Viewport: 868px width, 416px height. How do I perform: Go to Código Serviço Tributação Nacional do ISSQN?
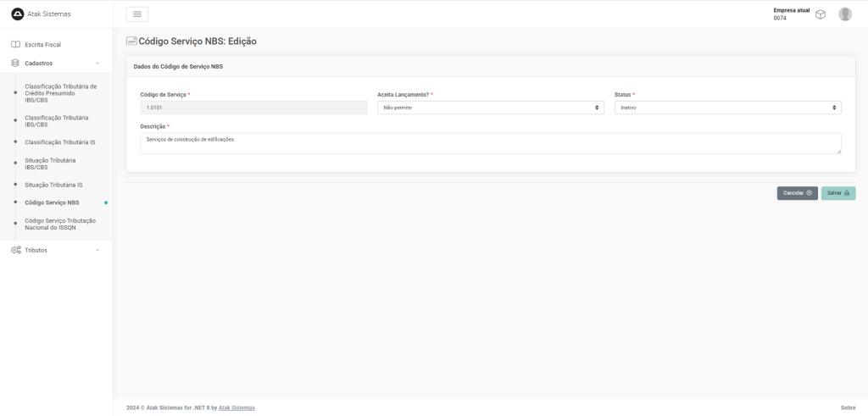tap(60, 224)
